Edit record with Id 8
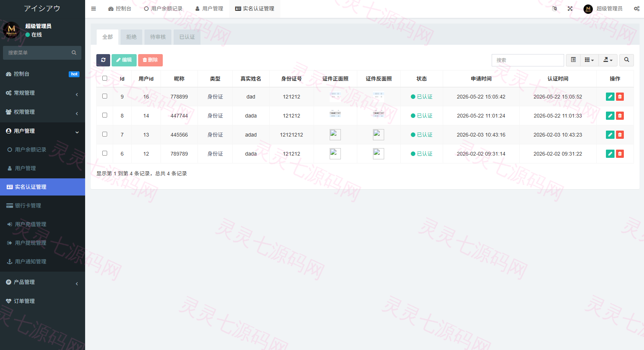The width and height of the screenshot is (644, 350). coord(610,116)
